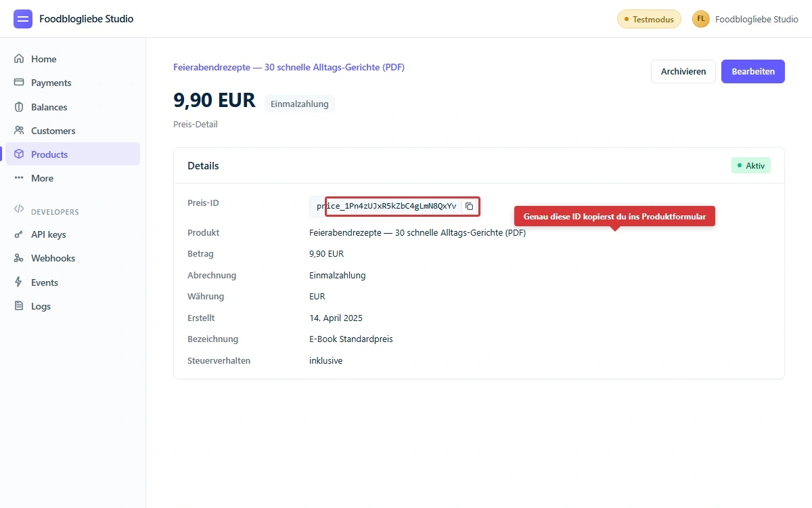Open Webhooks from its sidebar icon
The height and width of the screenshot is (508, 812).
(20, 258)
